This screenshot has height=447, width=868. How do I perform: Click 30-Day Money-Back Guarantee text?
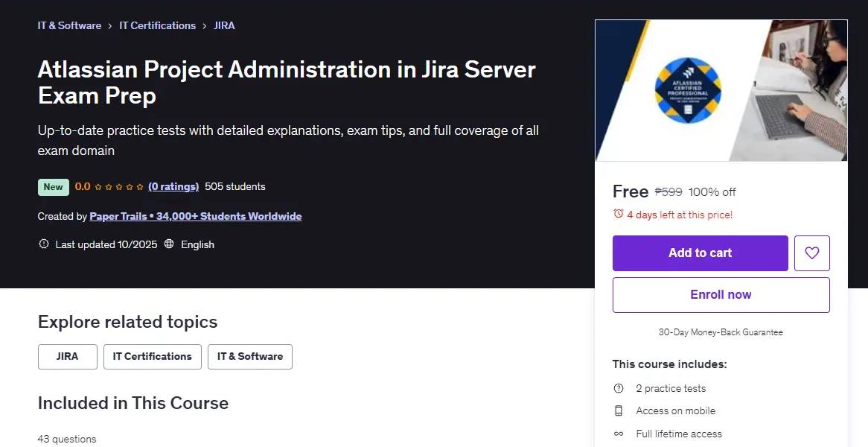click(x=721, y=332)
